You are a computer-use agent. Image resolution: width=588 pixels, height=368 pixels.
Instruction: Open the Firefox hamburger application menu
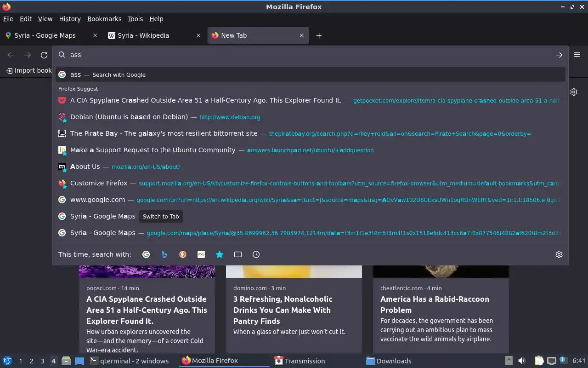[577, 55]
